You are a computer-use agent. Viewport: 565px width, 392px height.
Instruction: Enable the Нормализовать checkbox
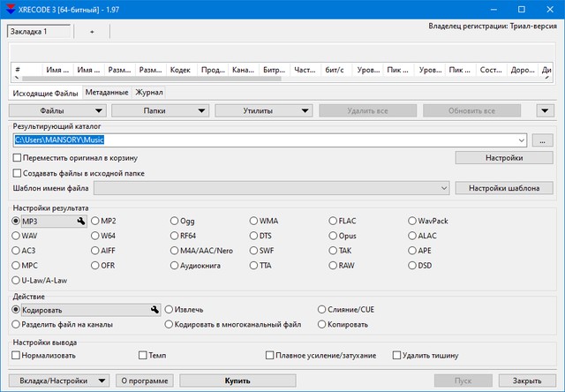pyautogui.click(x=18, y=355)
